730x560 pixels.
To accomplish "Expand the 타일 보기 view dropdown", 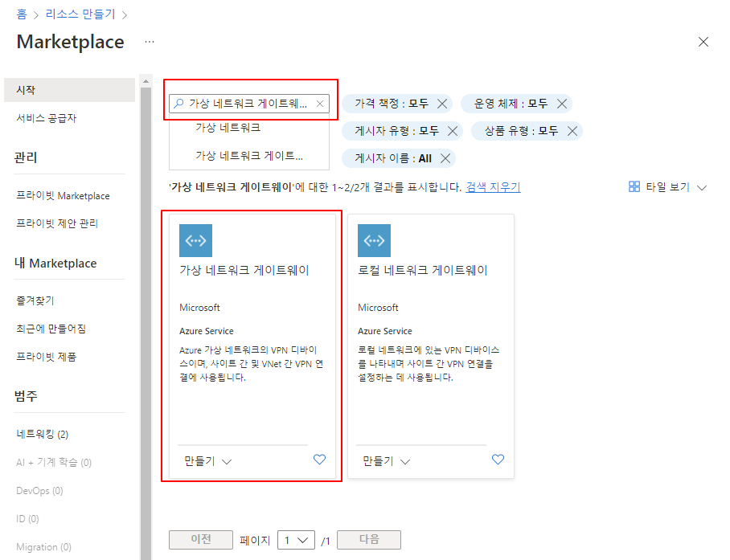I will pyautogui.click(x=702, y=187).
